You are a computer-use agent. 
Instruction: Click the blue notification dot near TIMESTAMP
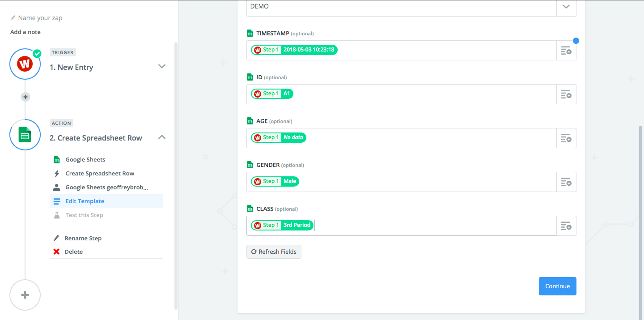(x=576, y=41)
